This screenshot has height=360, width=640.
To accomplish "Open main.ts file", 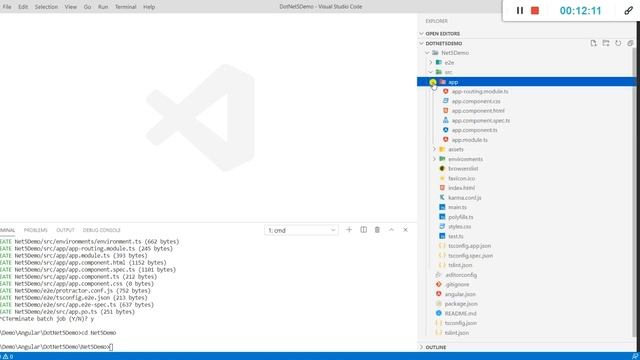I will (457, 207).
